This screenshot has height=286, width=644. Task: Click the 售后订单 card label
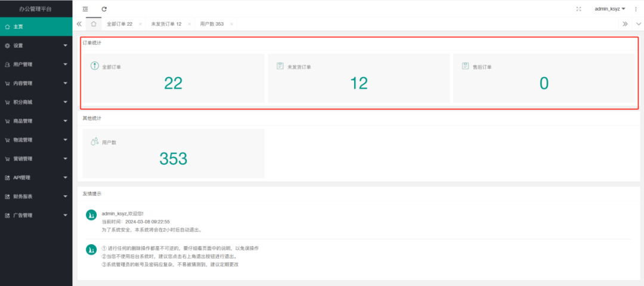point(482,67)
